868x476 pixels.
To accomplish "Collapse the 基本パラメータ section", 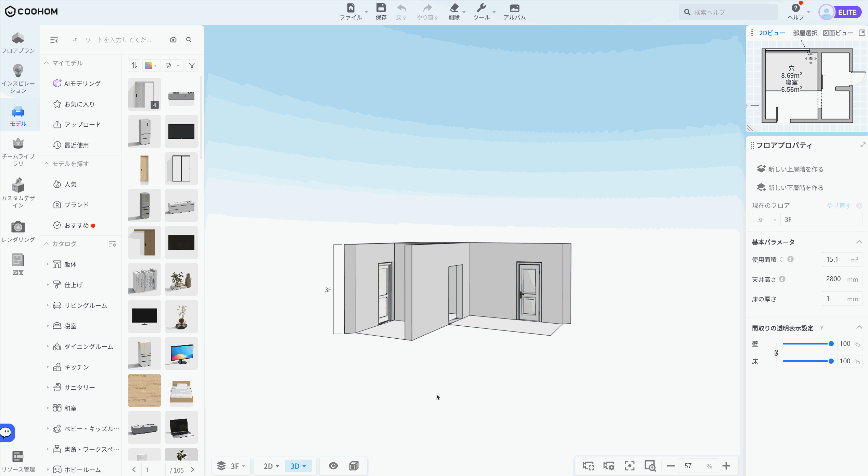I will (x=859, y=242).
